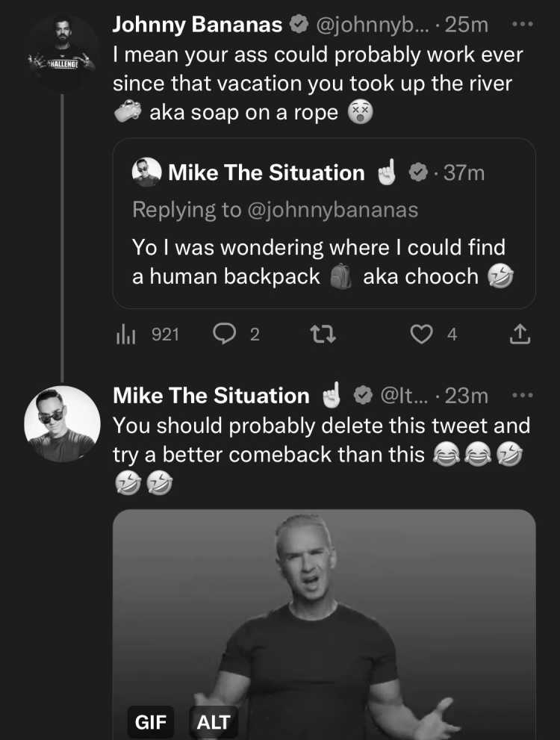This screenshot has height=740, width=560.
Task: Click Mike The Situation's verified badge in reply
Action: pyautogui.click(x=364, y=396)
